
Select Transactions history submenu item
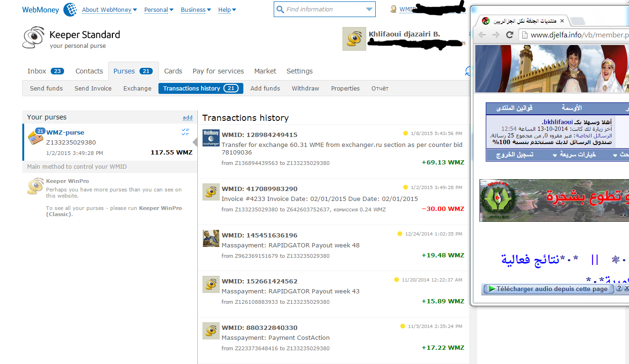pos(201,88)
